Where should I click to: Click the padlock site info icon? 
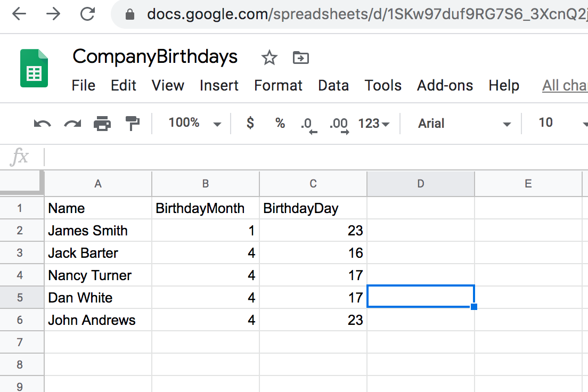pos(130,14)
